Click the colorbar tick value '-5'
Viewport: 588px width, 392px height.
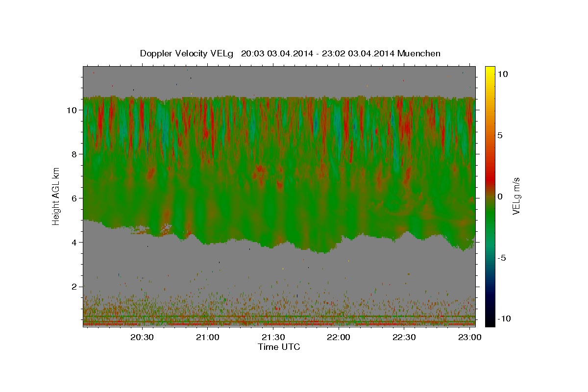[x=502, y=258]
